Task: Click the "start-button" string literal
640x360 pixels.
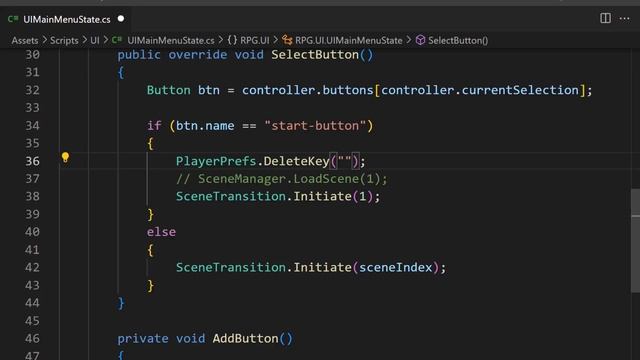Action: [x=315, y=125]
